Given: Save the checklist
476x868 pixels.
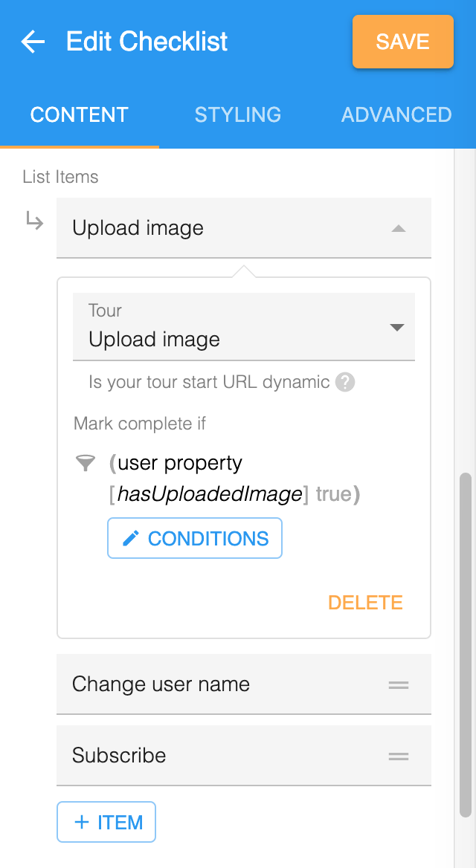Looking at the screenshot, I should click(403, 42).
